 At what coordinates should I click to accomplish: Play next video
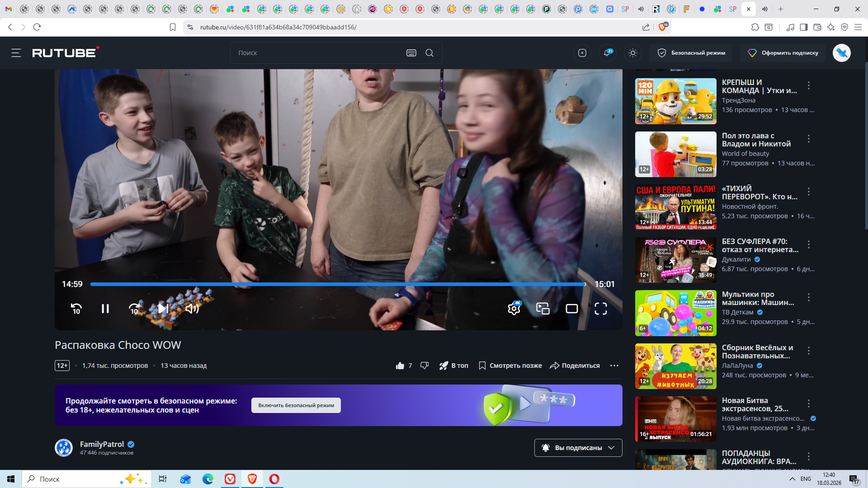[x=163, y=309]
